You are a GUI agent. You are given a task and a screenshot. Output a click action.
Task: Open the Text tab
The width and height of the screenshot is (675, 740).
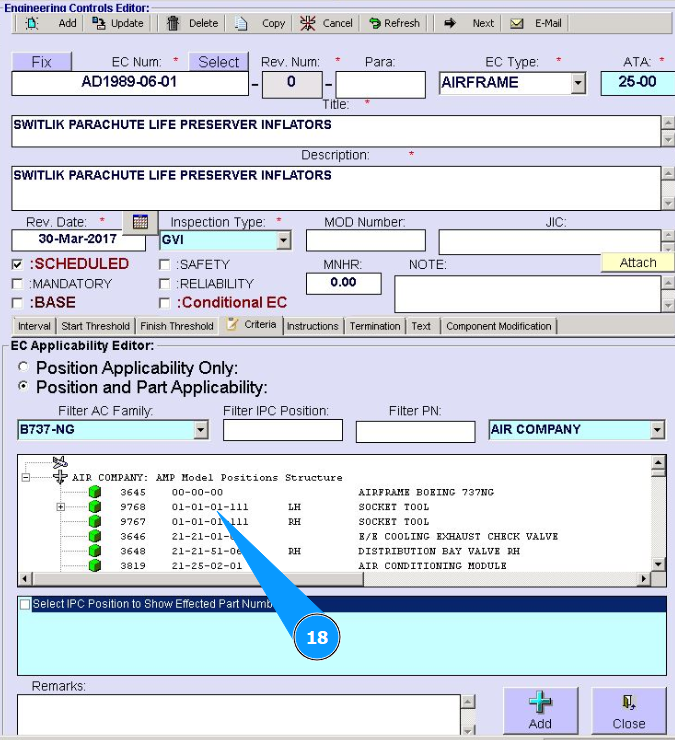(x=421, y=326)
